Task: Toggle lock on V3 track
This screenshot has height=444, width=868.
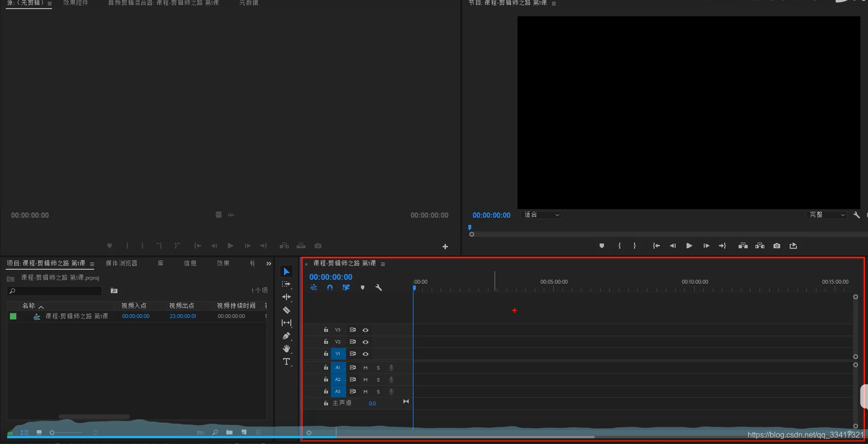Action: click(x=326, y=330)
